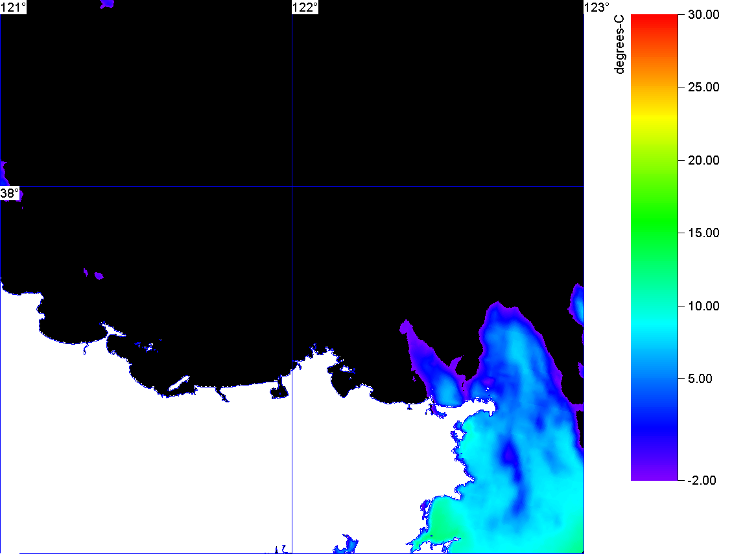Click the 123° longitude label
The width and height of the screenshot is (756, 554).
597,7
